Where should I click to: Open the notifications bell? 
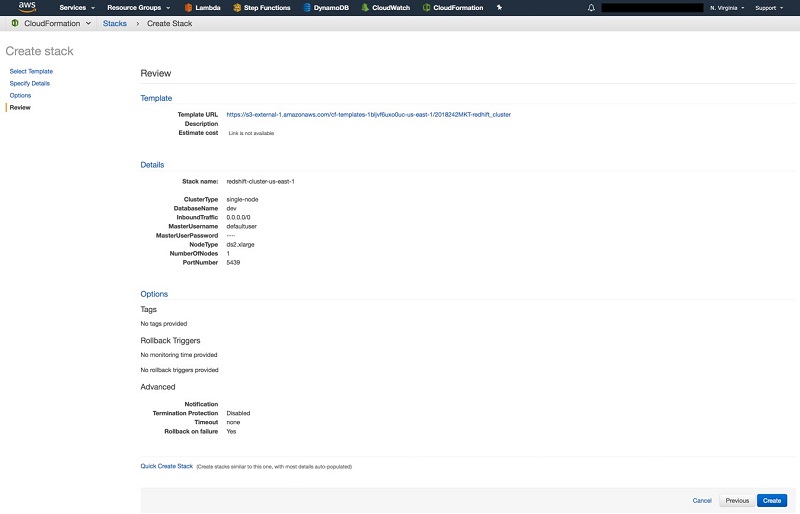591,8
